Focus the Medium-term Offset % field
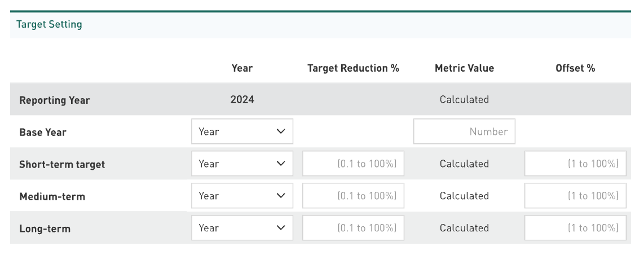The width and height of the screenshot is (644, 255). point(575,196)
